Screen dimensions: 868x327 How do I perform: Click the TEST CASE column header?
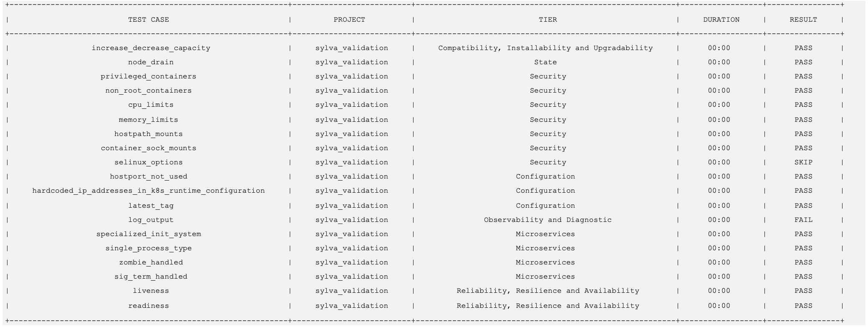coord(149,20)
